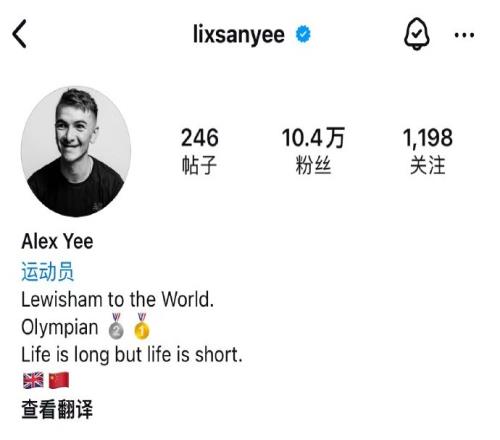This screenshot has width=500, height=440.
Task: Click the Alex Yee display name
Action: tap(57, 241)
